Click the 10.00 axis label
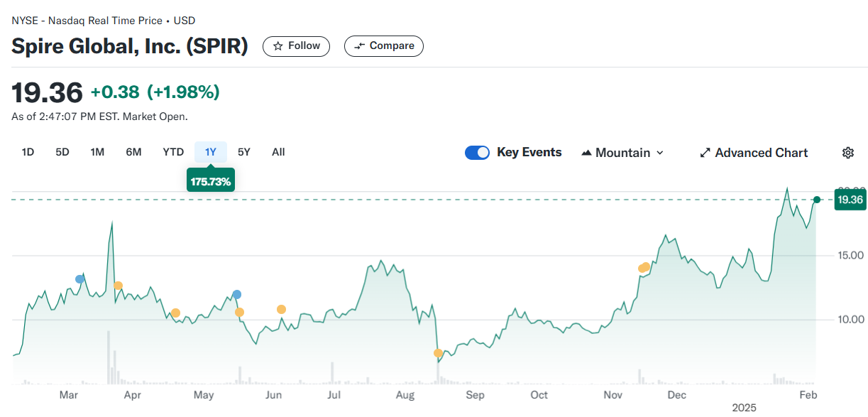868x417 pixels. (x=850, y=320)
